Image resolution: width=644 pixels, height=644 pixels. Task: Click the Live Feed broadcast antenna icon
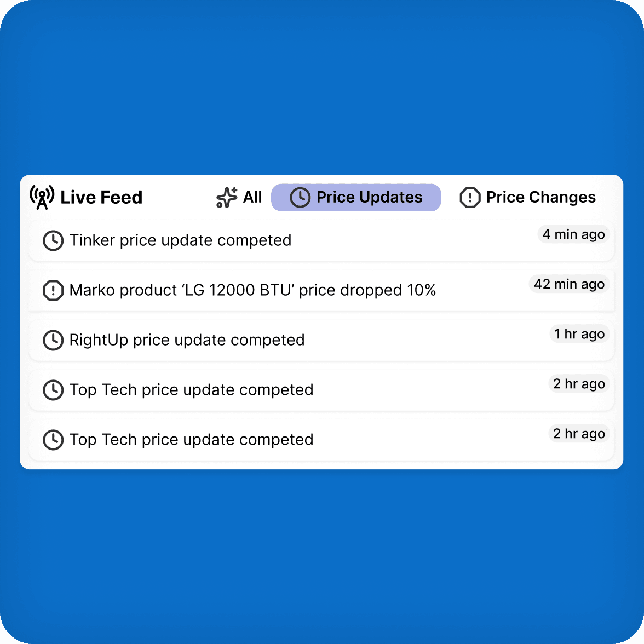[x=42, y=197]
